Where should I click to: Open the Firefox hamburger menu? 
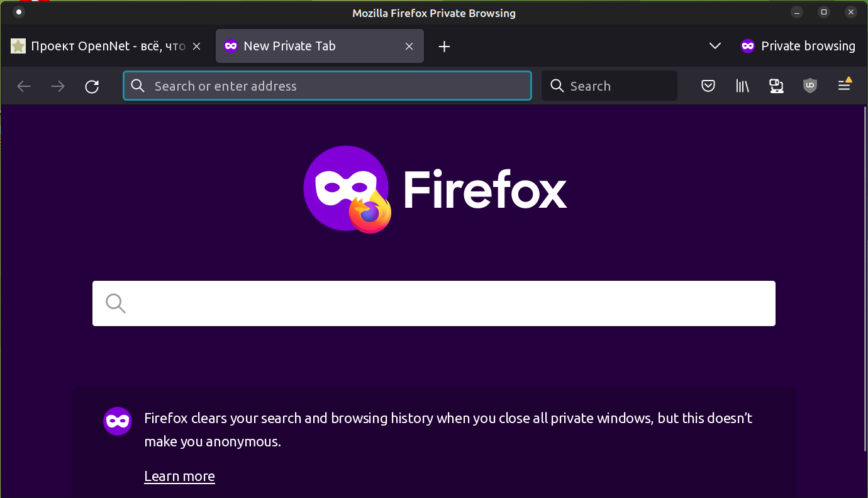click(845, 85)
